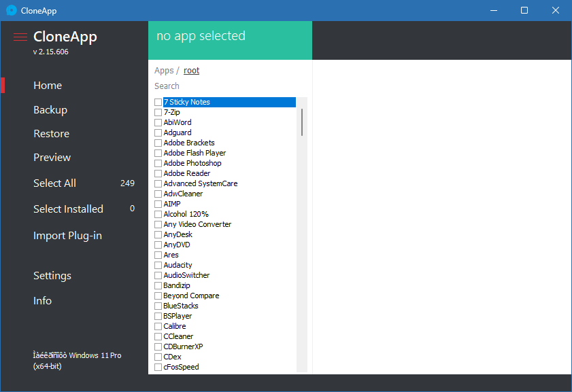Tick the Adguard checkbox

pyautogui.click(x=158, y=132)
